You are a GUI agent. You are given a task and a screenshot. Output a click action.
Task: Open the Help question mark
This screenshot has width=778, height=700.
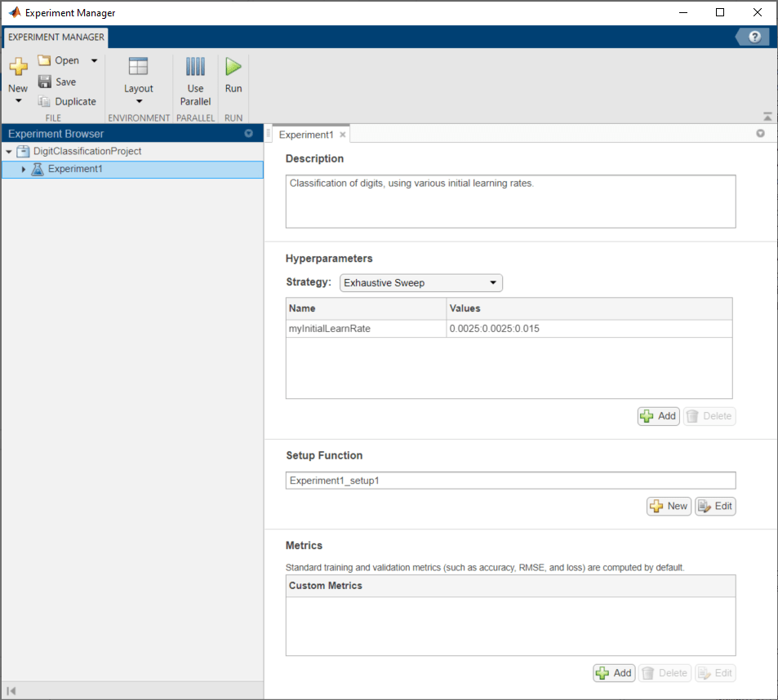[754, 37]
